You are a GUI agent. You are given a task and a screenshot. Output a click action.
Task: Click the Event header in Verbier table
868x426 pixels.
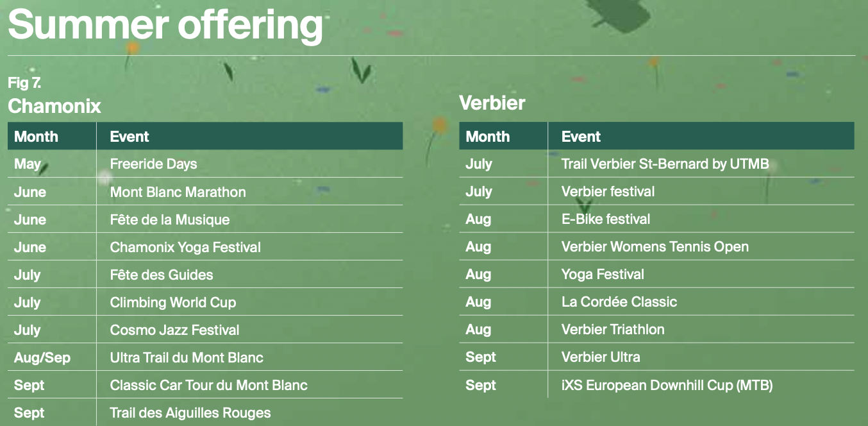581,136
